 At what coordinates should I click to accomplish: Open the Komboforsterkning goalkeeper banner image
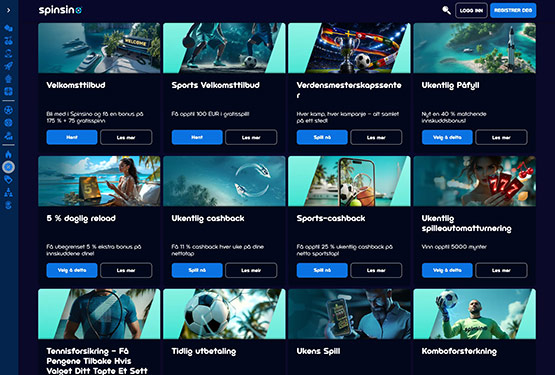[474, 314]
